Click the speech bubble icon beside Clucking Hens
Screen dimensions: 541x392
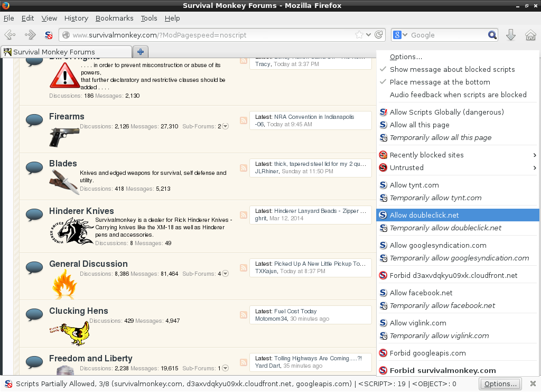point(34,315)
